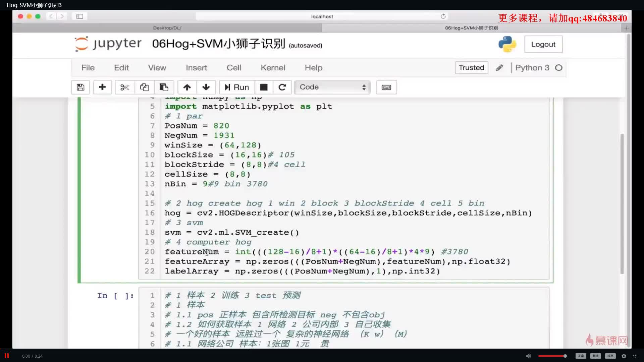Toggle the Python 3 kernel status

click(x=559, y=68)
